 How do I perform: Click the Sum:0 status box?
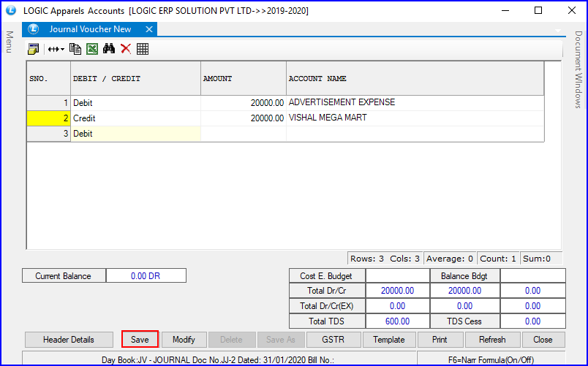tap(541, 259)
